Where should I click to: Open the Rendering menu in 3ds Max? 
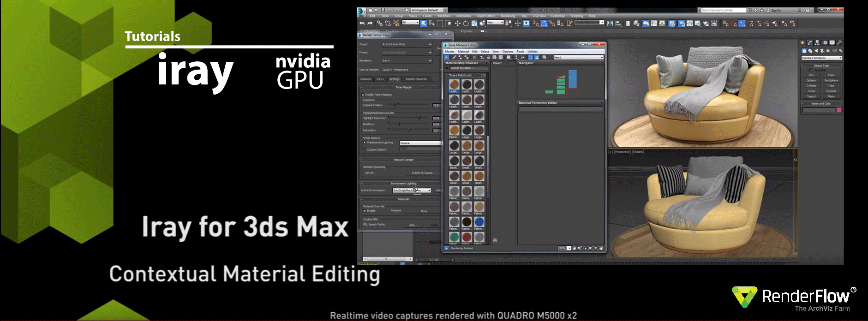508,16
